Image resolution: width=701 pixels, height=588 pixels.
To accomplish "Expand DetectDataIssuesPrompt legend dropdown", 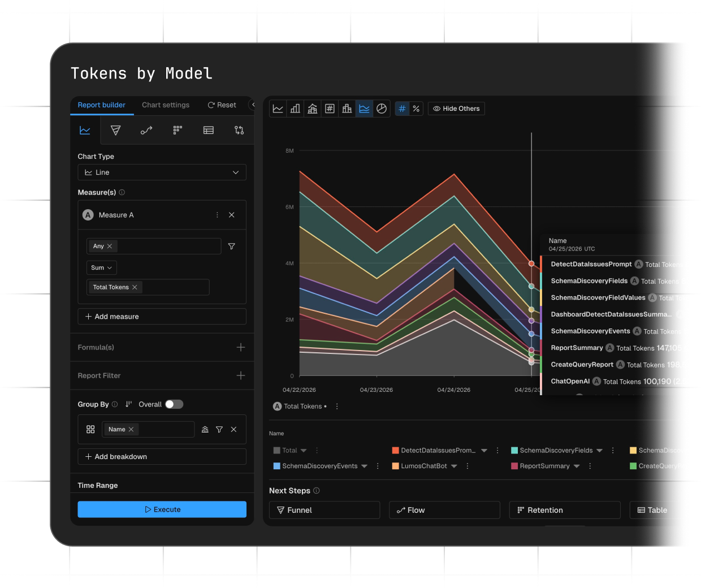I will 484,451.
